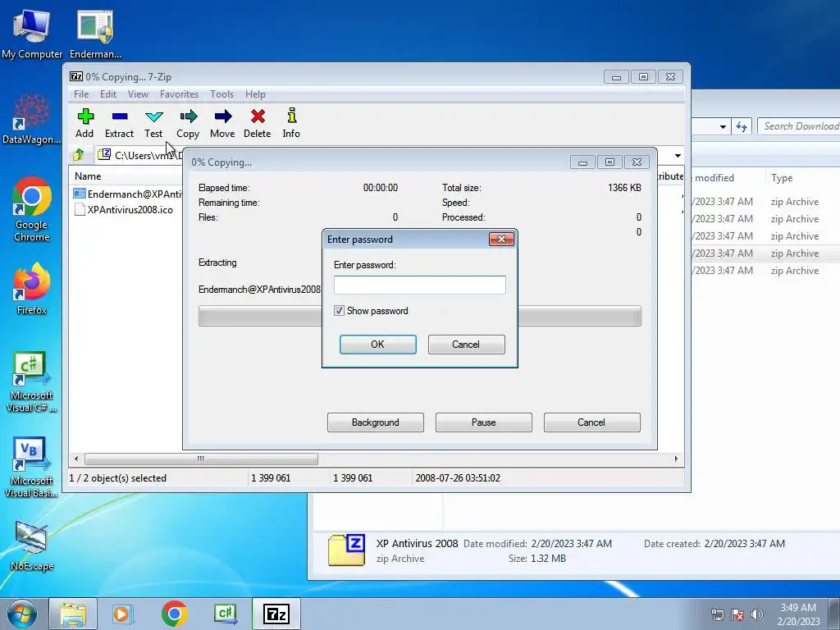Click Cancel in Enter password dialog
The image size is (840, 630).
coord(466,345)
